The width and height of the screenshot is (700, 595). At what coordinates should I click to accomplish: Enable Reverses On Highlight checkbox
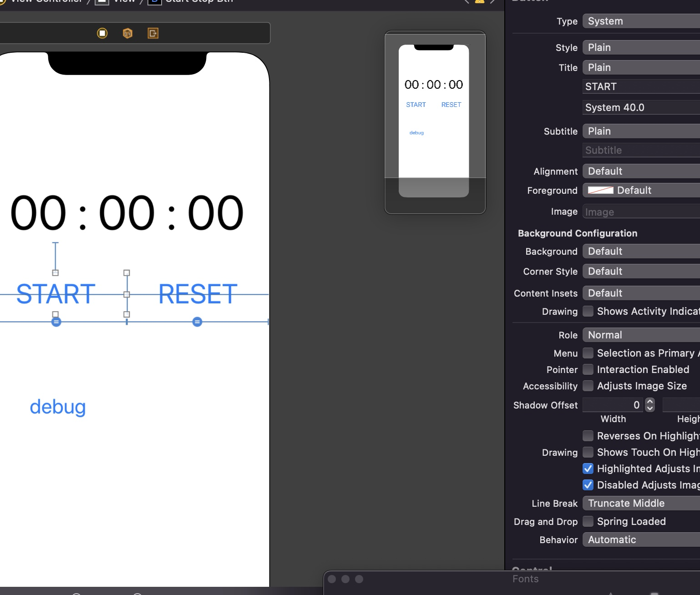click(x=588, y=436)
